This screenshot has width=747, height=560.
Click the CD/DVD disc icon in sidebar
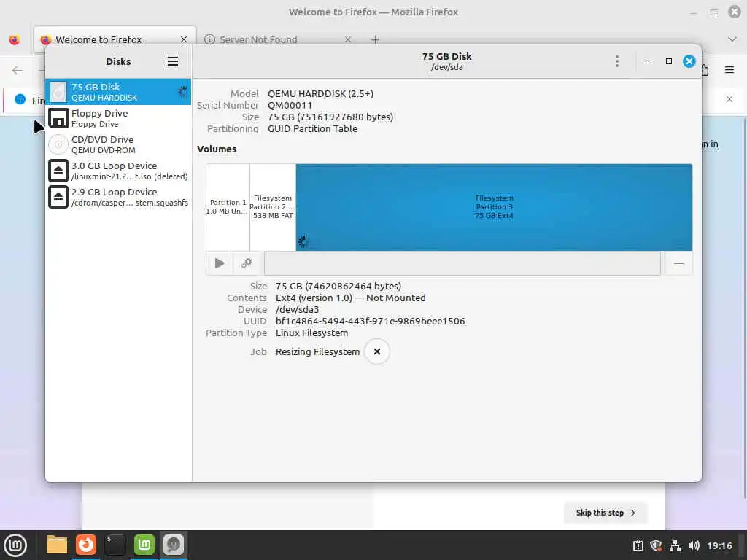(x=58, y=144)
